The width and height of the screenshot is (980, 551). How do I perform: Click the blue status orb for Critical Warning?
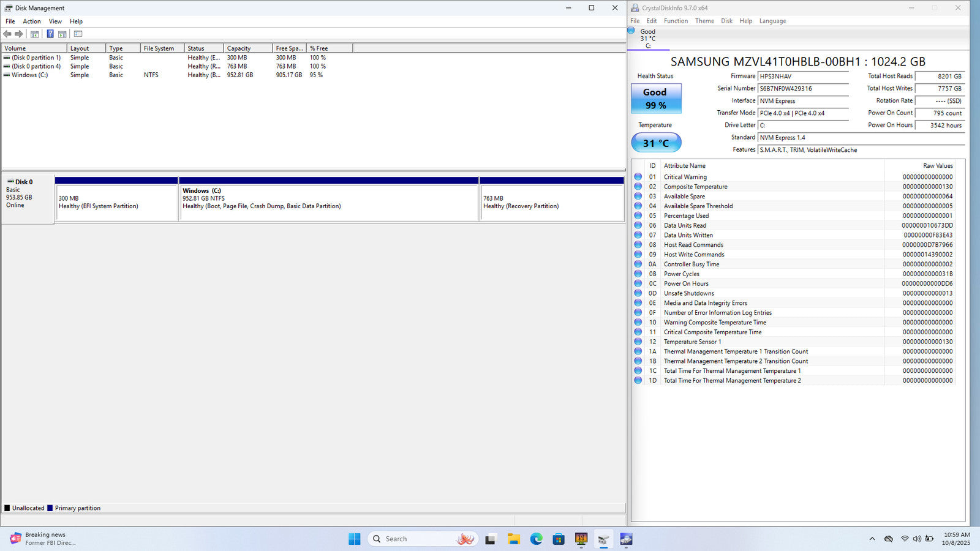click(x=638, y=177)
